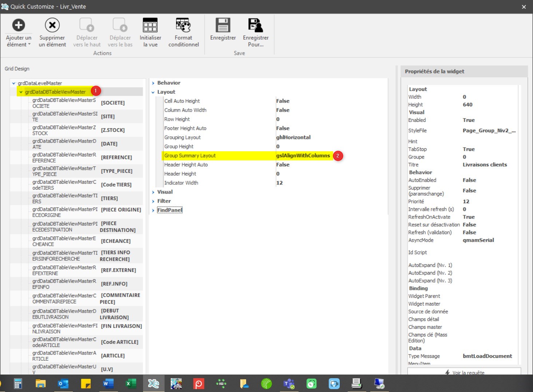Click the Enregistrer Pour icon

point(256,25)
